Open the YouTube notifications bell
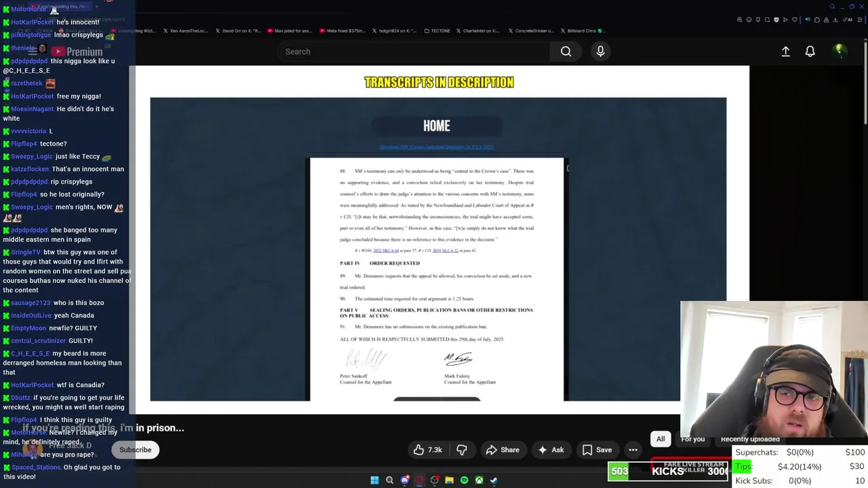The height and width of the screenshot is (488, 868). point(810,52)
